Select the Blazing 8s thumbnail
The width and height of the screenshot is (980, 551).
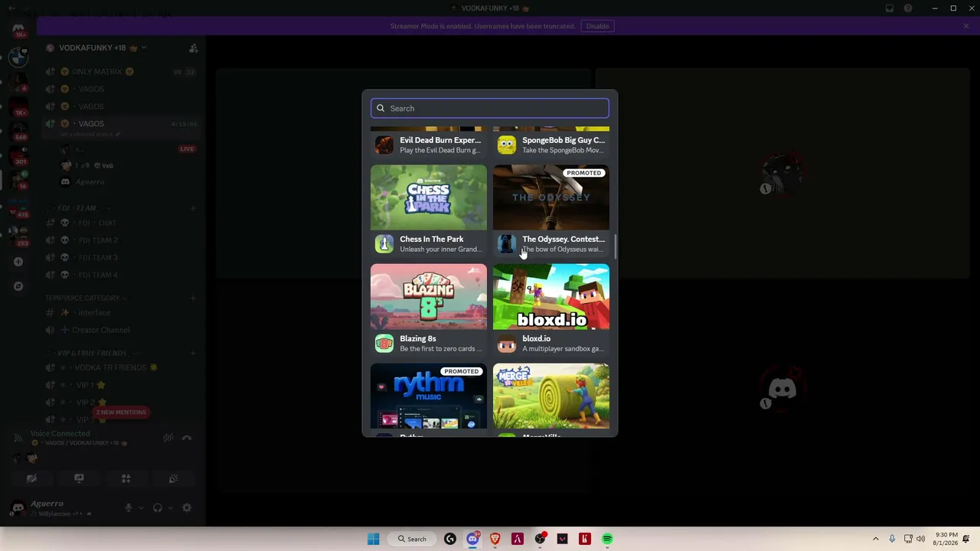[x=429, y=297]
